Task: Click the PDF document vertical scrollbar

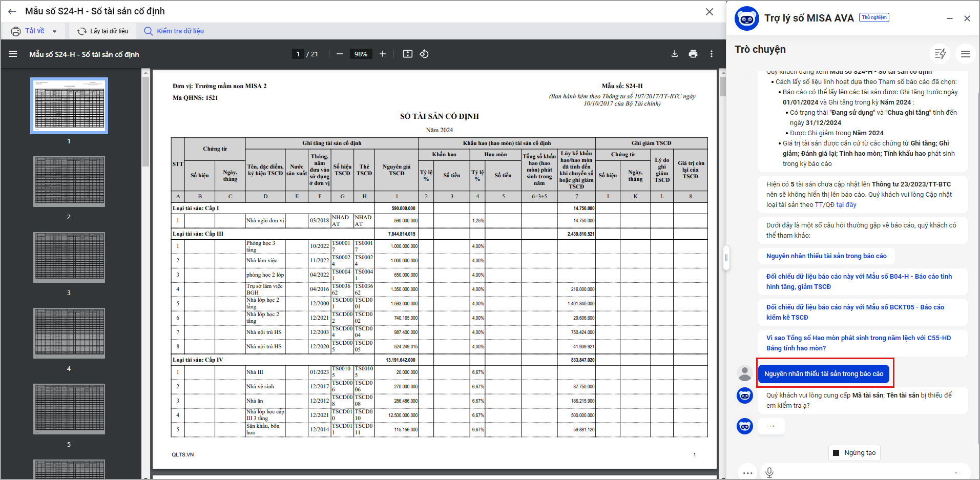Action: (x=723, y=86)
